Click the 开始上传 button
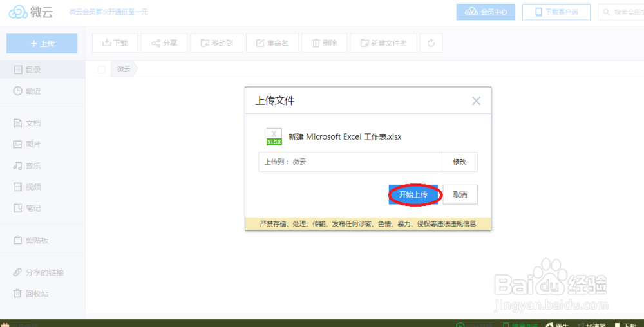 pos(413,194)
